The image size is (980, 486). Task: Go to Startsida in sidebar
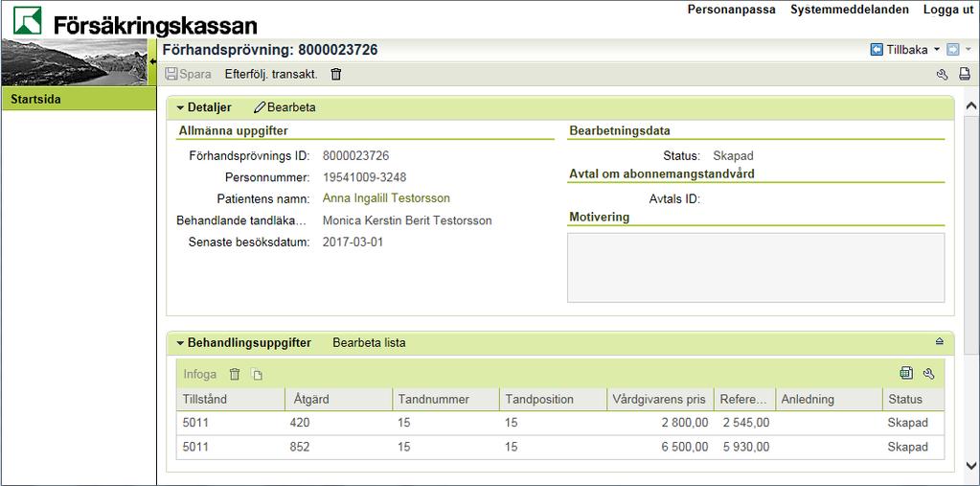click(79, 99)
